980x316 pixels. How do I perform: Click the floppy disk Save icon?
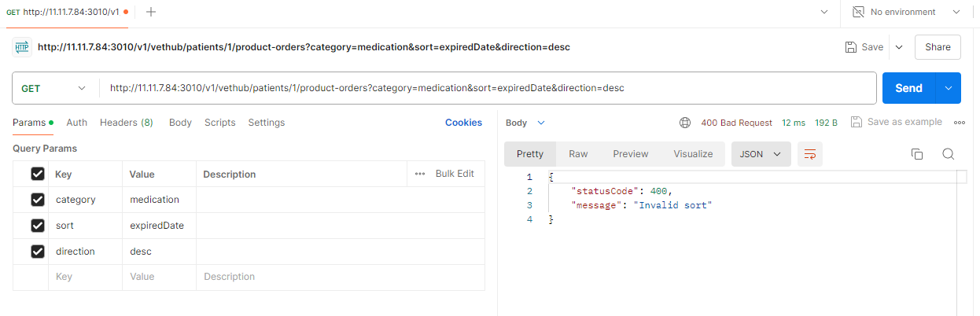click(x=850, y=47)
